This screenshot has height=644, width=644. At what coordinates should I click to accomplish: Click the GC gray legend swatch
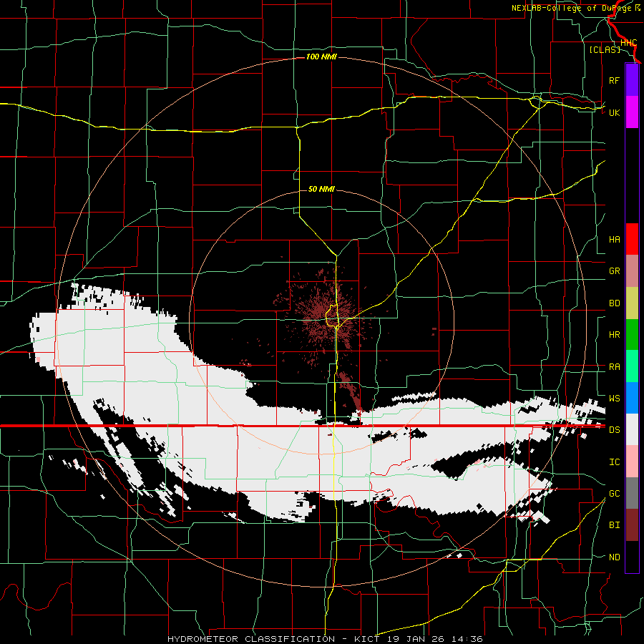click(x=632, y=493)
